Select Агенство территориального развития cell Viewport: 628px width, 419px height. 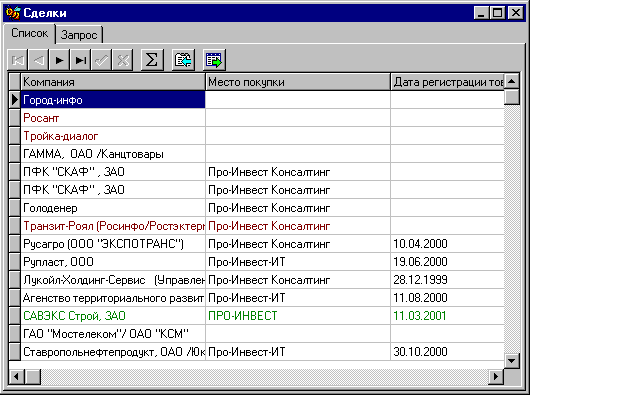[x=113, y=298]
